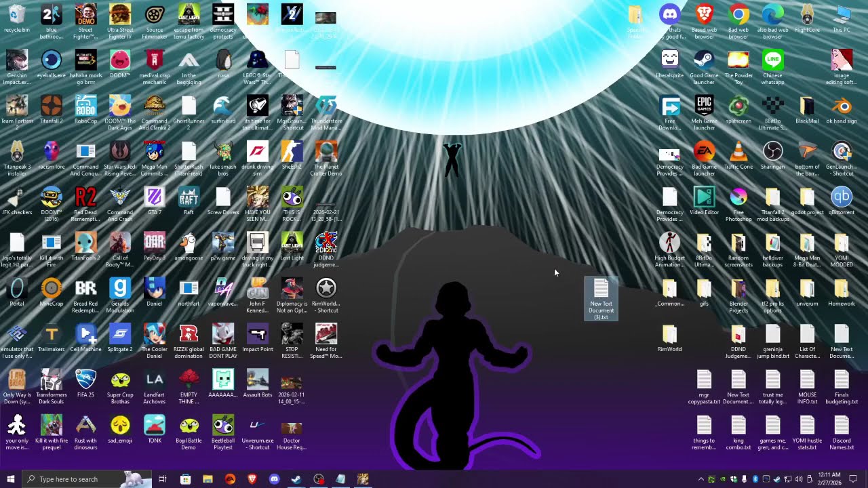This screenshot has height=488, width=868.
Task: Select the Source Filmmaker desktop icon
Action: [155, 21]
